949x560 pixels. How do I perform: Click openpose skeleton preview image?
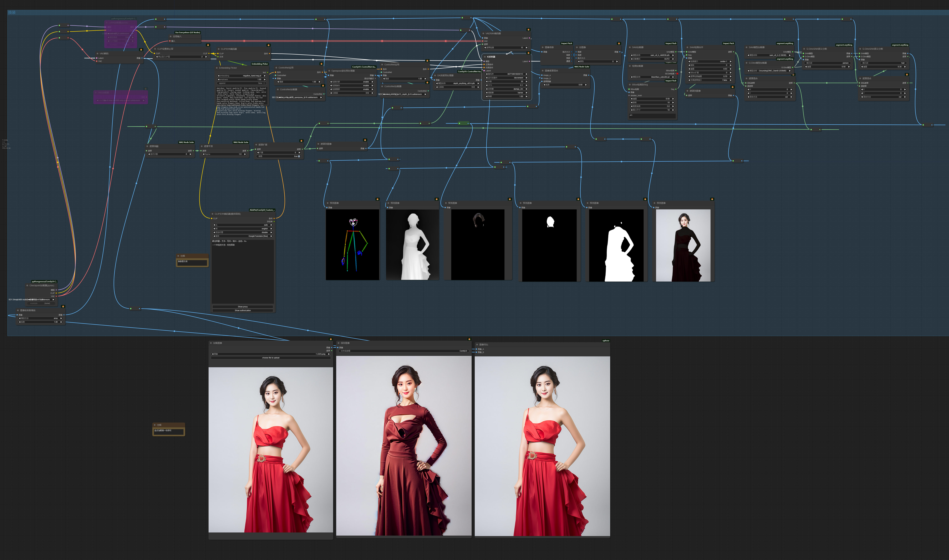point(353,245)
